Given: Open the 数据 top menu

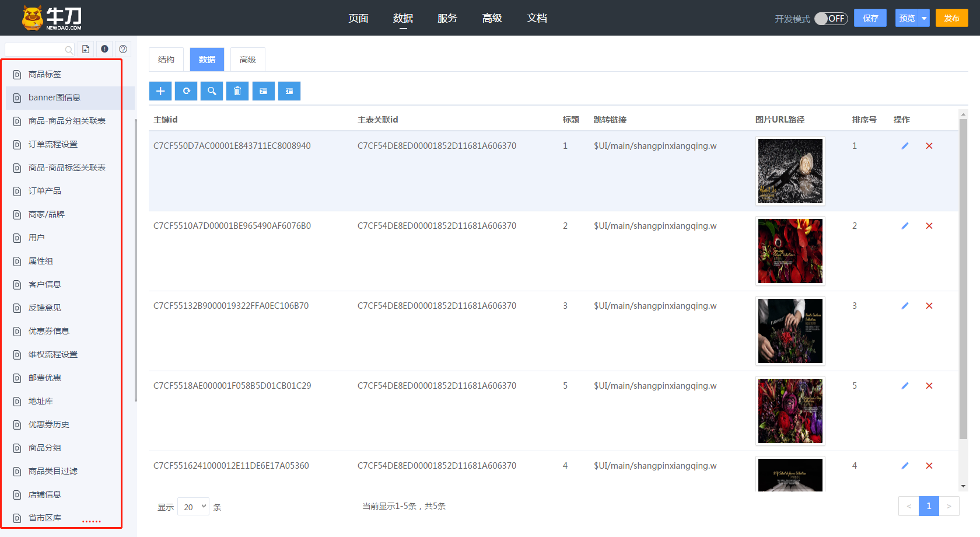Looking at the screenshot, I should tap(403, 18).
